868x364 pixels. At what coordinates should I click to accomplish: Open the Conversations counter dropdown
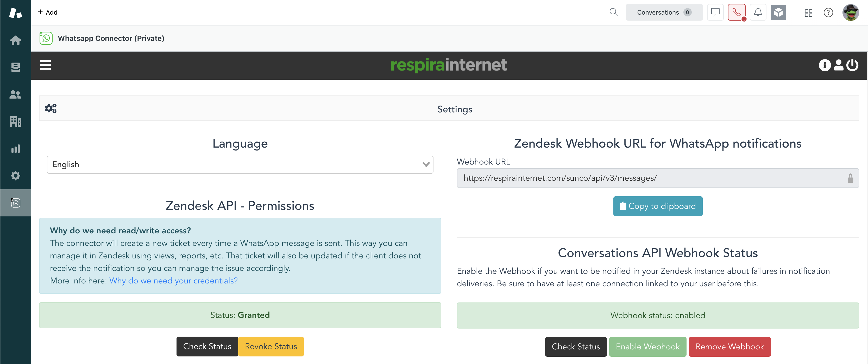(x=664, y=12)
